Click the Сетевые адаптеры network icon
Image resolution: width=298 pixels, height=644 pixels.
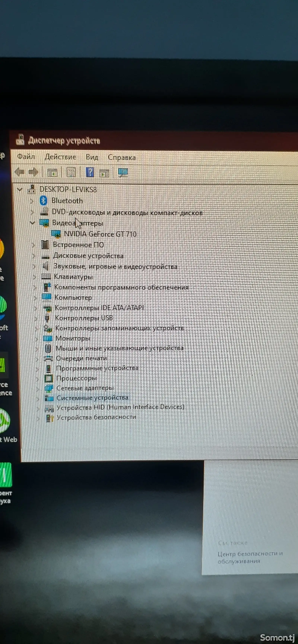49,388
